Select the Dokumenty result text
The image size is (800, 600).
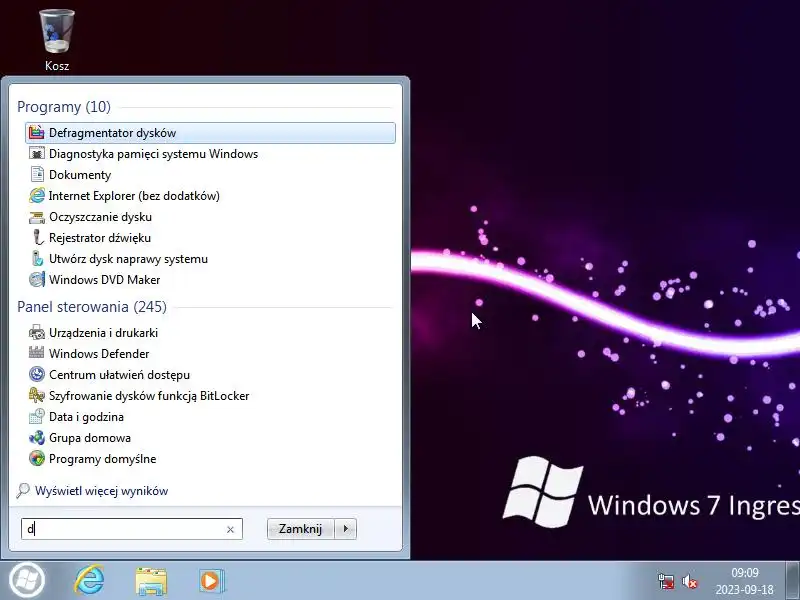[80, 175]
